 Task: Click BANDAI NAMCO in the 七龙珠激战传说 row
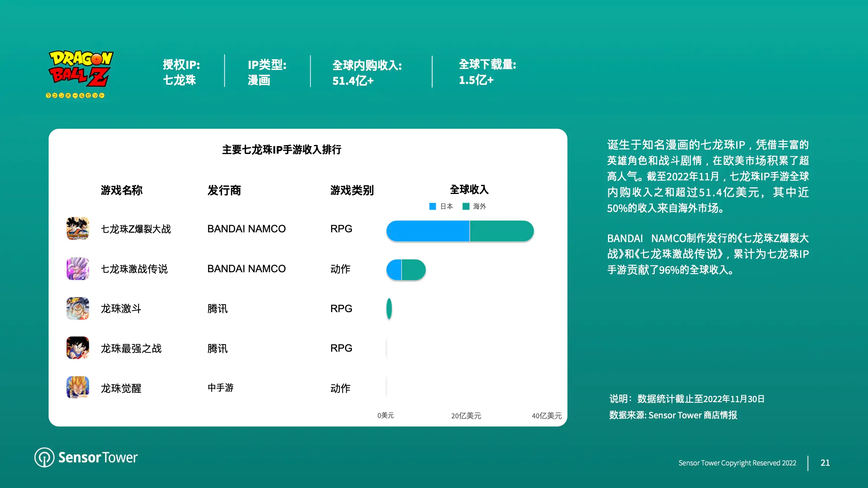[x=246, y=268]
